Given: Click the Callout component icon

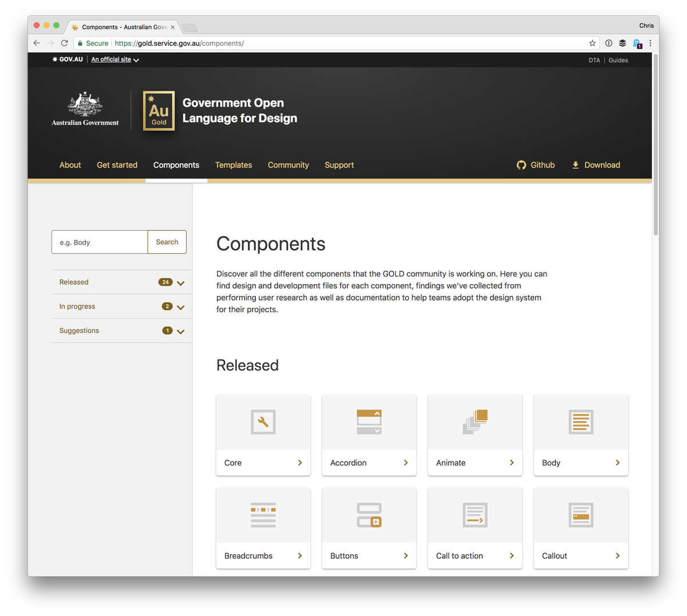Looking at the screenshot, I should pos(581,515).
